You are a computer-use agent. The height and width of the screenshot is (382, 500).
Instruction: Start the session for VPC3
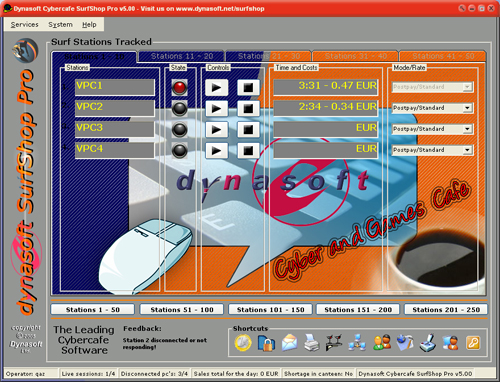pos(216,129)
